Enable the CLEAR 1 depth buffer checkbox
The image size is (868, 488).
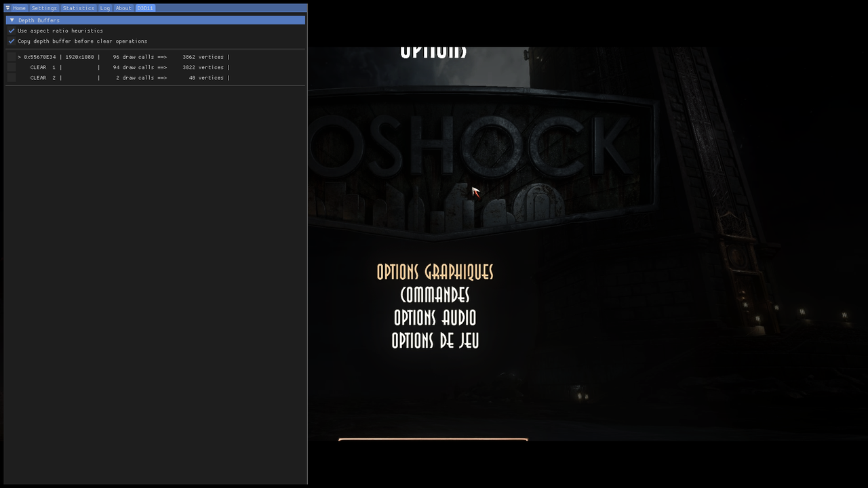click(x=11, y=67)
